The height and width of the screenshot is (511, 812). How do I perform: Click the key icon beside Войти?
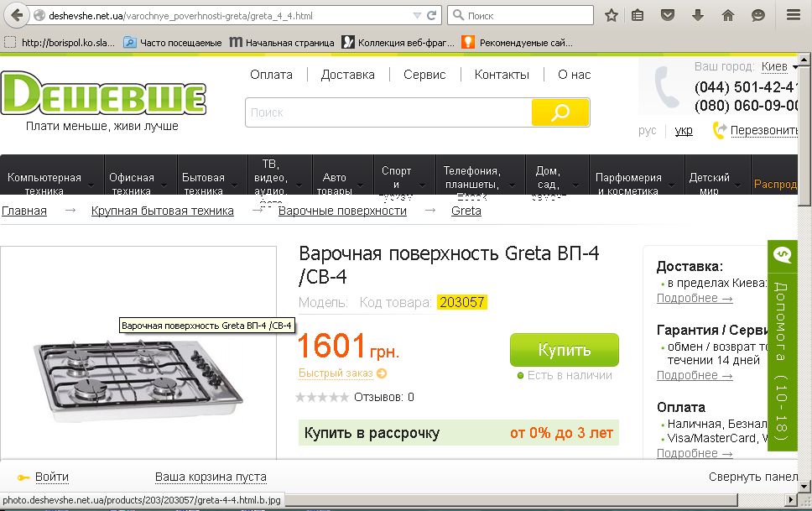point(23,477)
